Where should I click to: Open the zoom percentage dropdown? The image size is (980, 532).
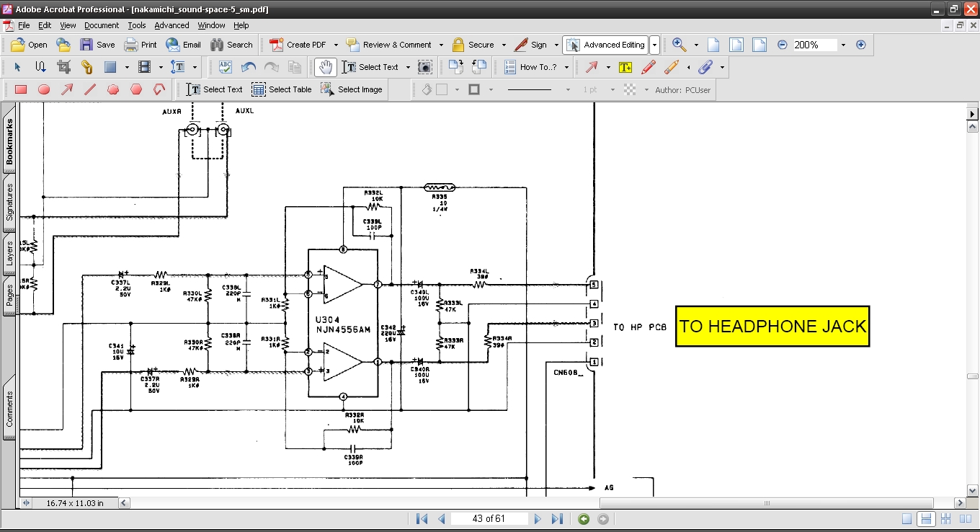pyautogui.click(x=843, y=45)
